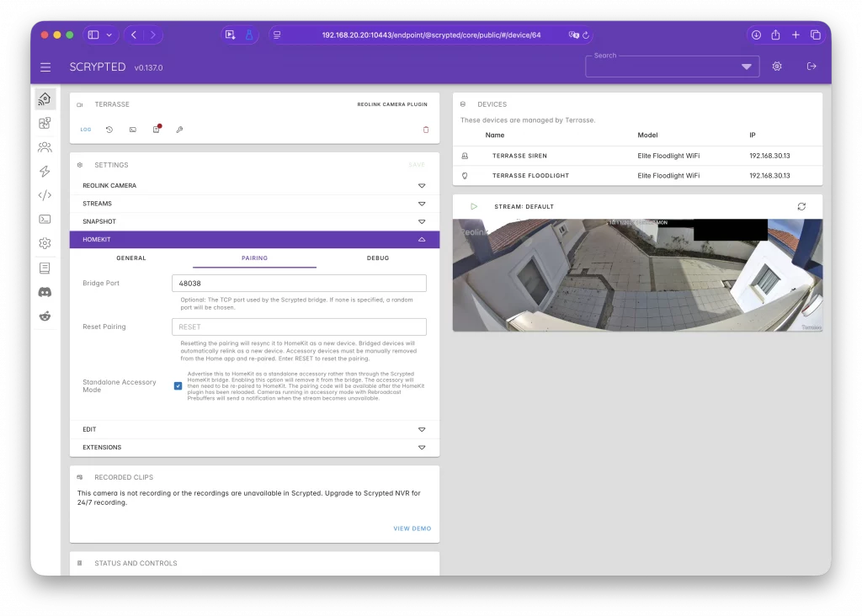
Task: Click the View Demo link
Action: 412,528
